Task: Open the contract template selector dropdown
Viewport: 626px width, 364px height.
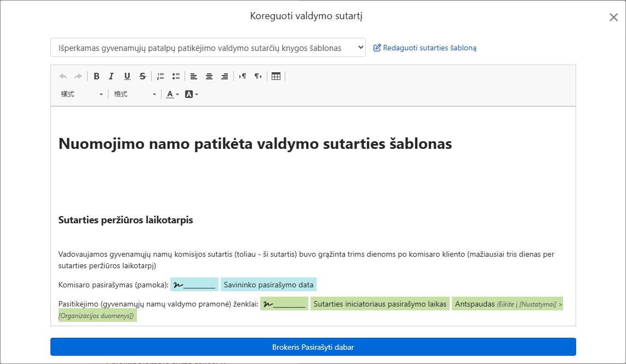Action: [208, 48]
